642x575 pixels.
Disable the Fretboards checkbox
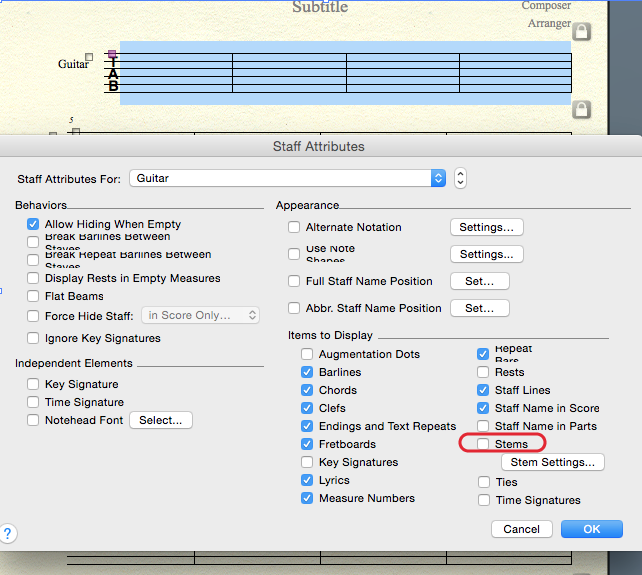point(308,444)
